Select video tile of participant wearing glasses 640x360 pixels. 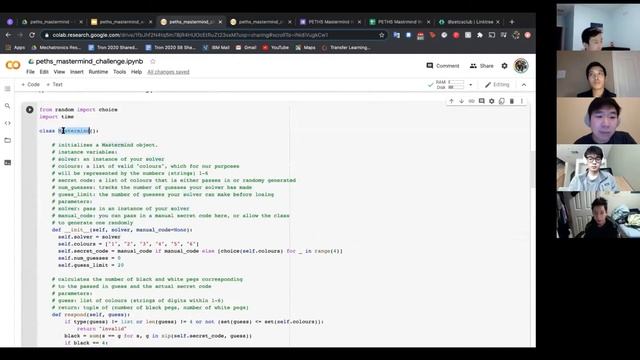598,168
